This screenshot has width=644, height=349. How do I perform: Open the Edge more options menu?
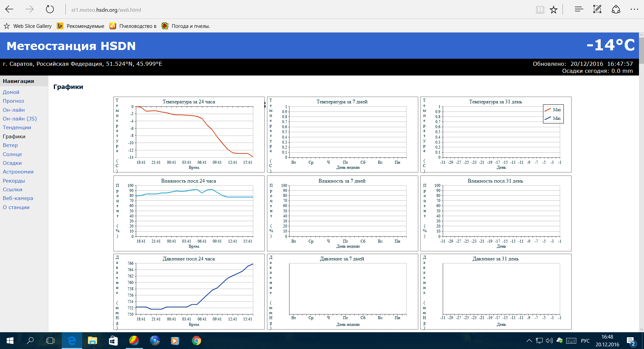tap(634, 9)
